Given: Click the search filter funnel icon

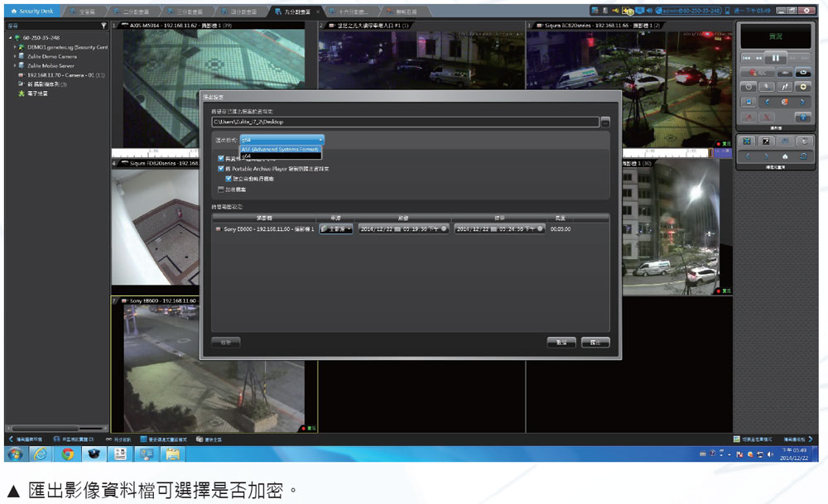Looking at the screenshot, I should click(103, 26).
